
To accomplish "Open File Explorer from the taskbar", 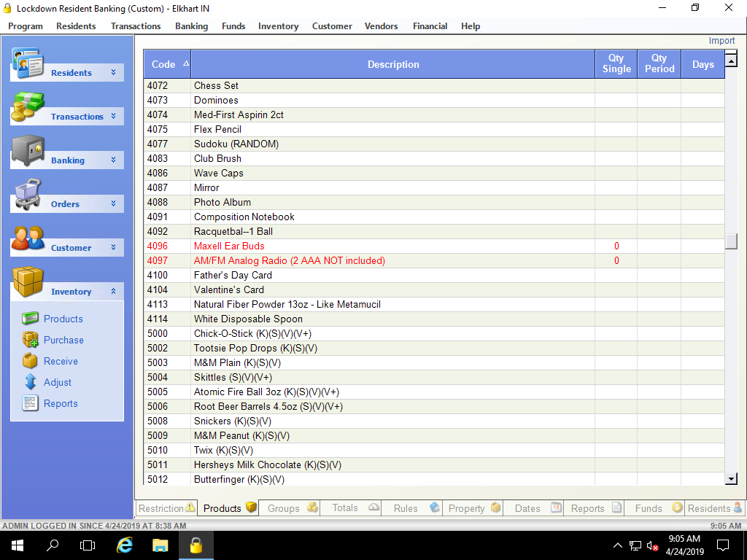I will 160,545.
